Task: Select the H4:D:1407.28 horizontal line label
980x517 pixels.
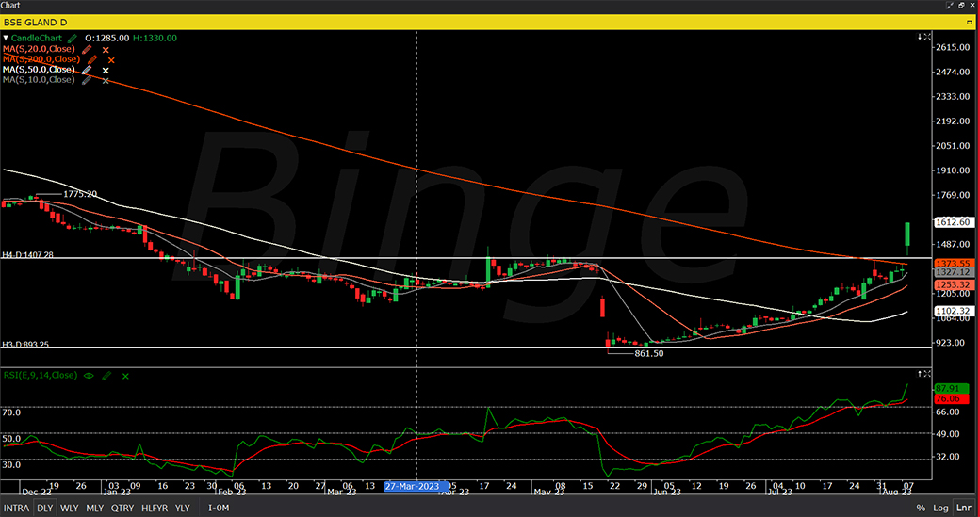Action: pos(27,255)
